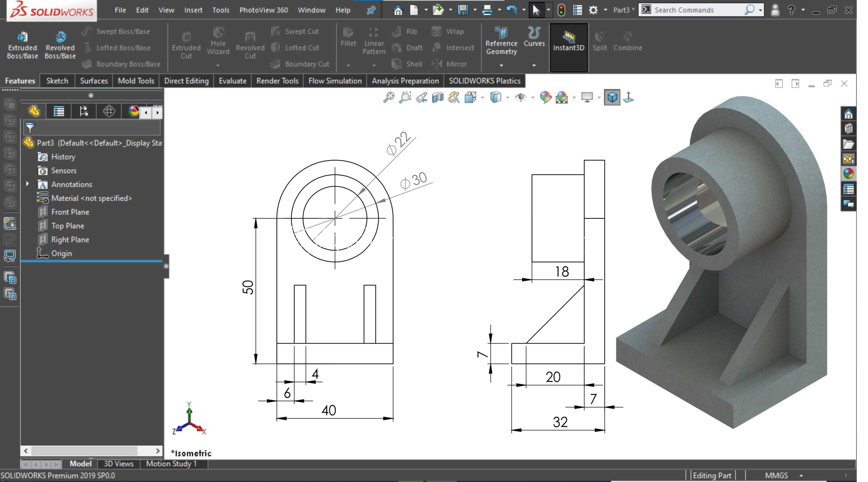Open the Insert menu

tap(193, 10)
